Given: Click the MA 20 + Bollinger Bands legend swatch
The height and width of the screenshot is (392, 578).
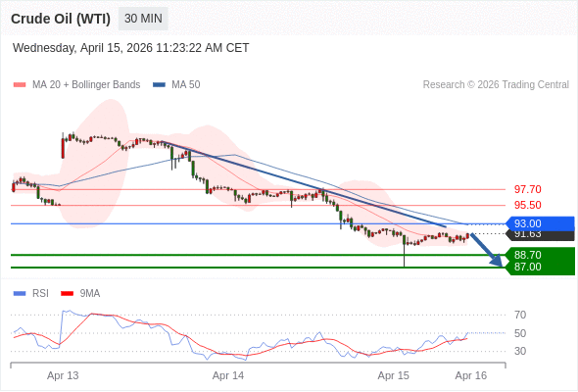Looking at the screenshot, I should point(20,85).
